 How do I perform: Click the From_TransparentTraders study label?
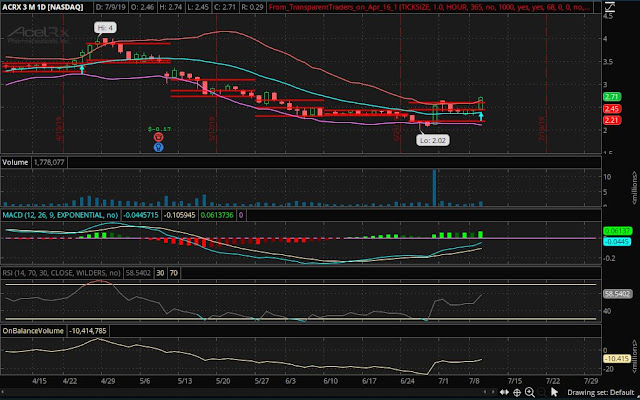tap(429, 7)
